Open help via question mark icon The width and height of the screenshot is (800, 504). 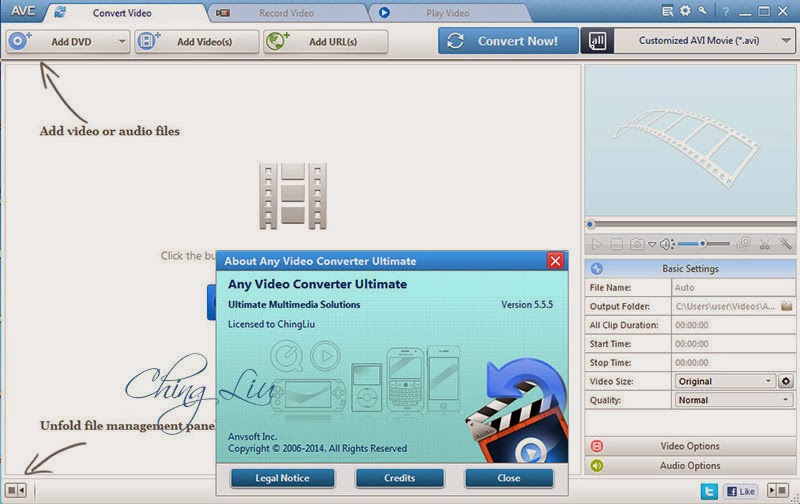coord(726,11)
